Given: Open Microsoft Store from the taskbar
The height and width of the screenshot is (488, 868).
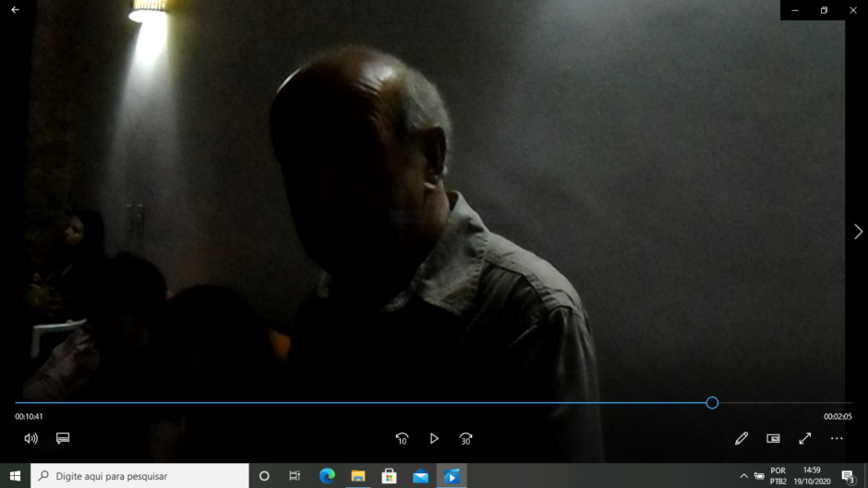Looking at the screenshot, I should coord(389,476).
